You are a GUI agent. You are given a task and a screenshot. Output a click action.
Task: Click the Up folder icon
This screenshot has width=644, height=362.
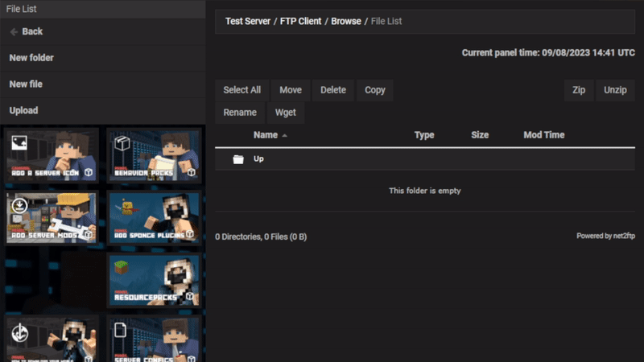238,159
